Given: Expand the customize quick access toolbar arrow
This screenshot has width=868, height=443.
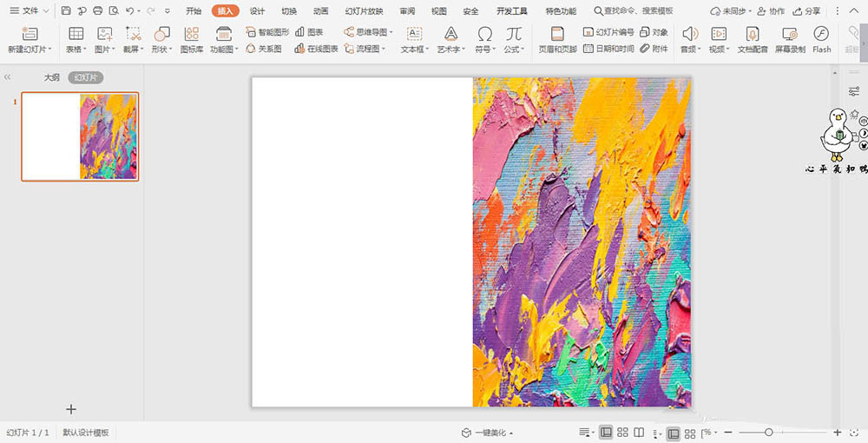Looking at the screenshot, I should tap(168, 11).
